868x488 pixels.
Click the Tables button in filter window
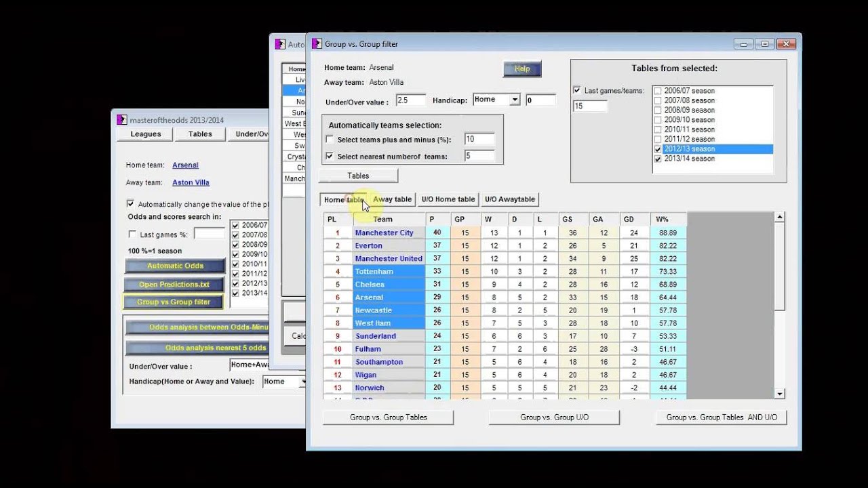358,176
